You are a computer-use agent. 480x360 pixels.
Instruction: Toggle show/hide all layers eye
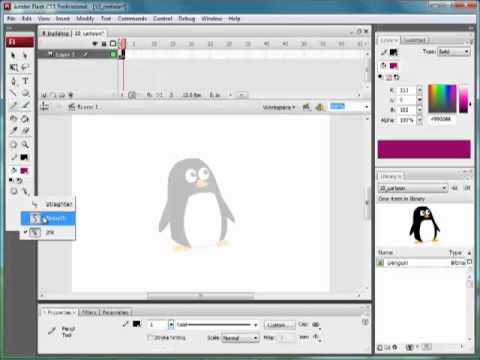pyautogui.click(x=95, y=44)
